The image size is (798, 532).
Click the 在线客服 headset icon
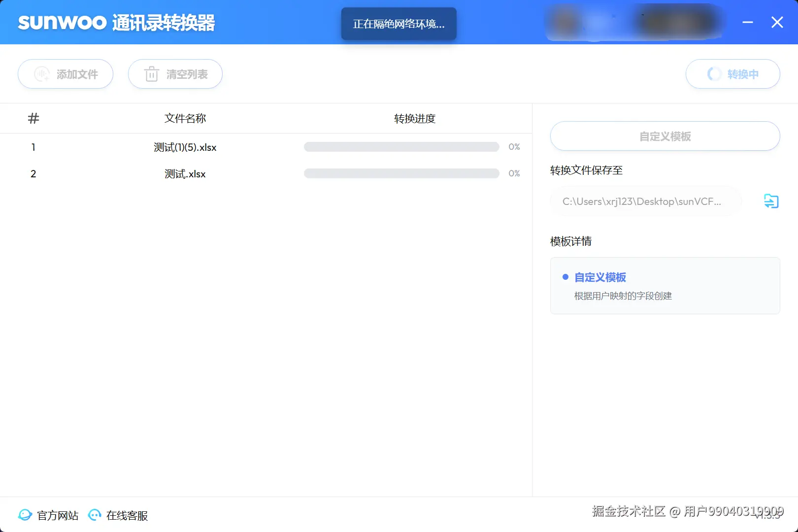tap(95, 515)
